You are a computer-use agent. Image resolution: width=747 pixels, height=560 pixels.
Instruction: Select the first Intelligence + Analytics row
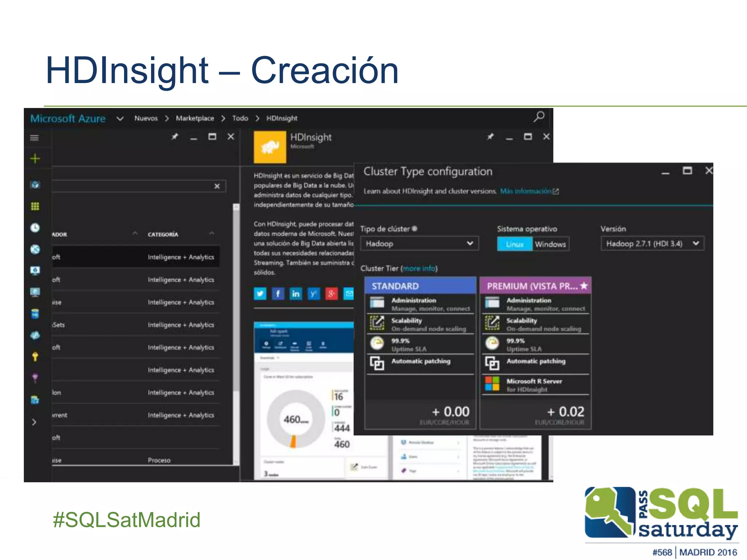(136, 257)
